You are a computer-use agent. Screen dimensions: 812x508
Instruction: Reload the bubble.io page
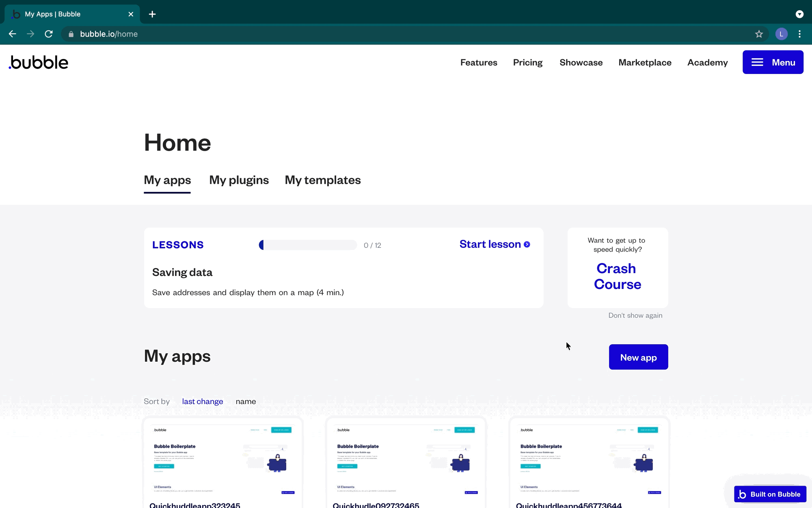click(49, 34)
